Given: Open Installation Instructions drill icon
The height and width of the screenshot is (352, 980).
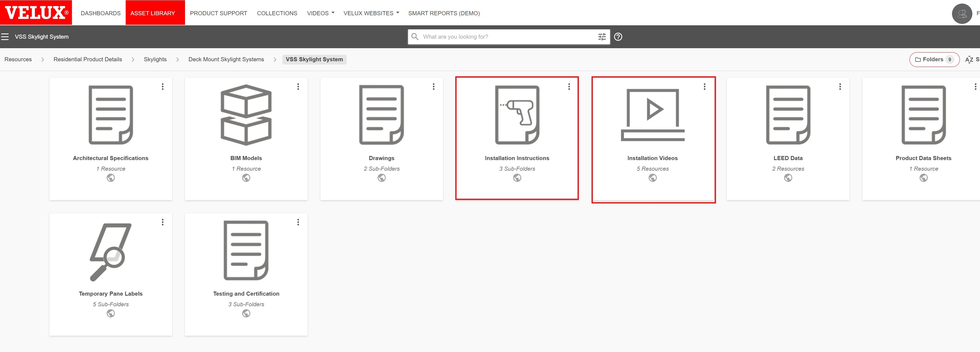Looking at the screenshot, I should coord(517,115).
